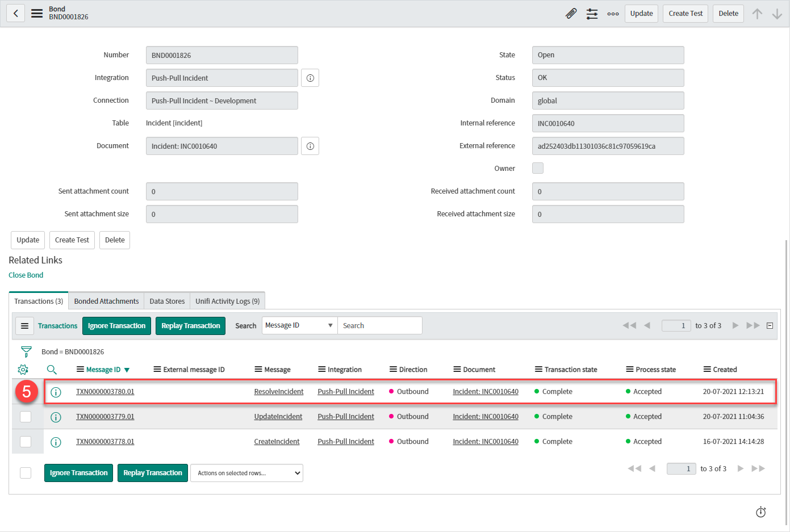This screenshot has height=532, width=790.
Task: Open the Unifi Activity Logs tab
Action: [x=227, y=301]
